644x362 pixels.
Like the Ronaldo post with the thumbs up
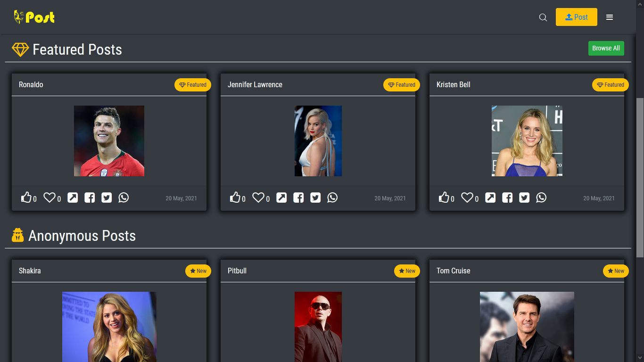(27, 197)
